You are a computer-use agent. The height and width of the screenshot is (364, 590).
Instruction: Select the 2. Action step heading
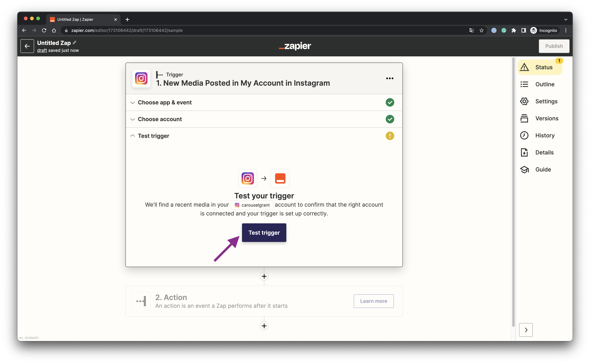click(x=171, y=298)
